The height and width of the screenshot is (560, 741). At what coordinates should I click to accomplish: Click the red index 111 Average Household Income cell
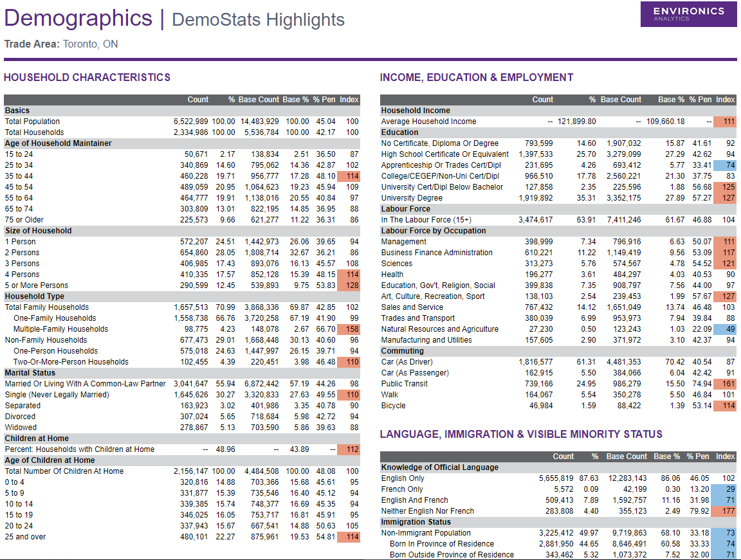(725, 122)
